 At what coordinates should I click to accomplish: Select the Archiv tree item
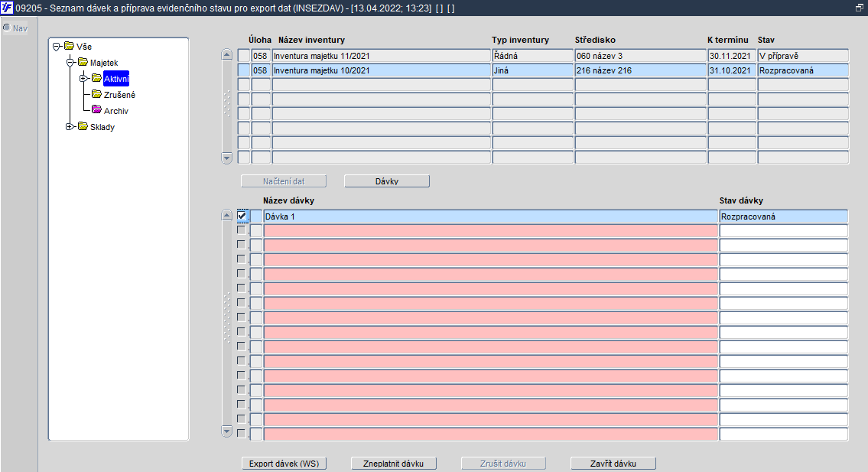[116, 111]
